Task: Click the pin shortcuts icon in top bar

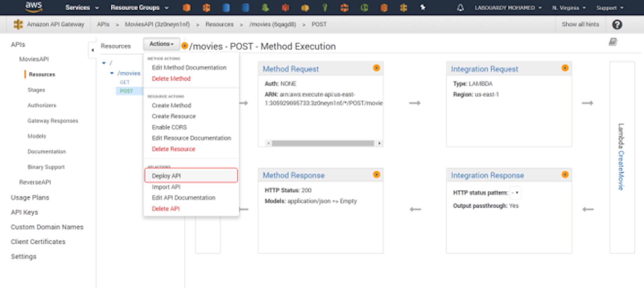Action: coord(423,7)
